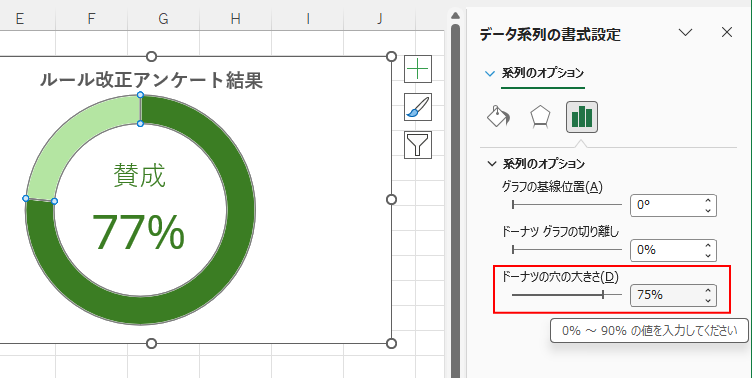The height and width of the screenshot is (378, 752).
Task: Click the vertical scrollbar up arrow
Action: (456, 15)
